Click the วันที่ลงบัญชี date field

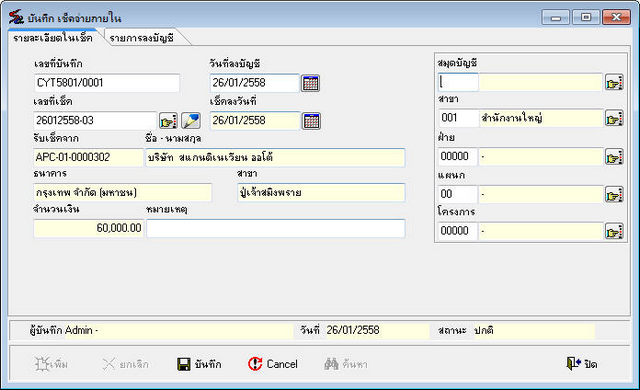(x=255, y=83)
